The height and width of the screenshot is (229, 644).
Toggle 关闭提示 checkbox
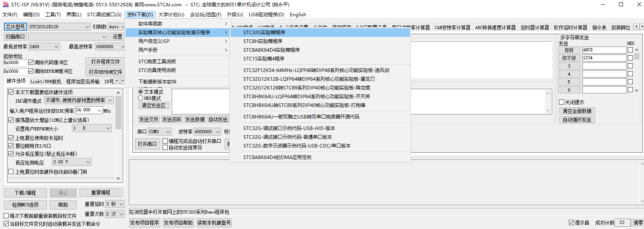click(x=562, y=102)
